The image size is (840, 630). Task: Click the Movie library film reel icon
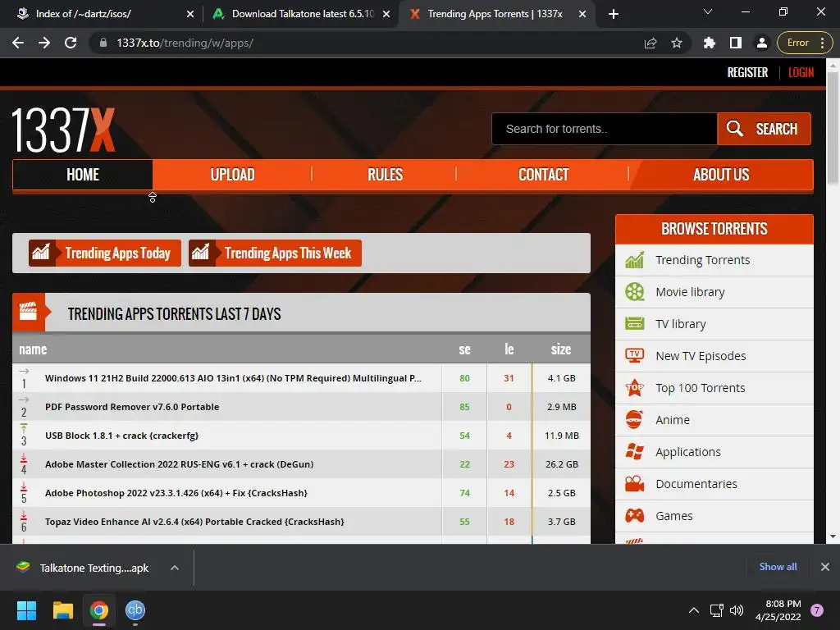(x=634, y=292)
